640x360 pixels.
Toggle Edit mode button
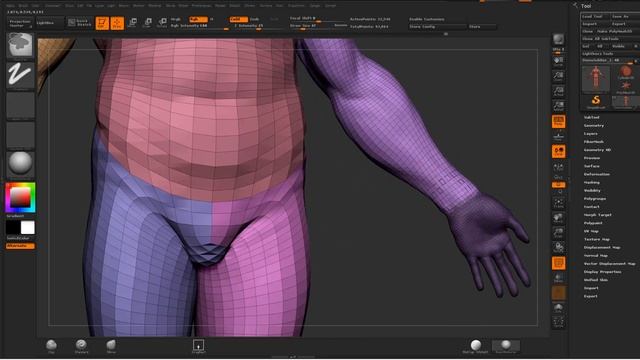102,23
